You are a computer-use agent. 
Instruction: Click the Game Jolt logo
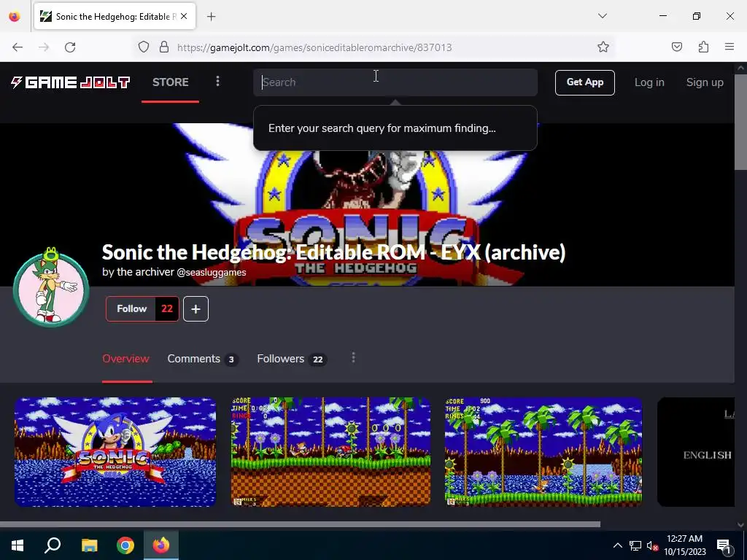(x=71, y=82)
